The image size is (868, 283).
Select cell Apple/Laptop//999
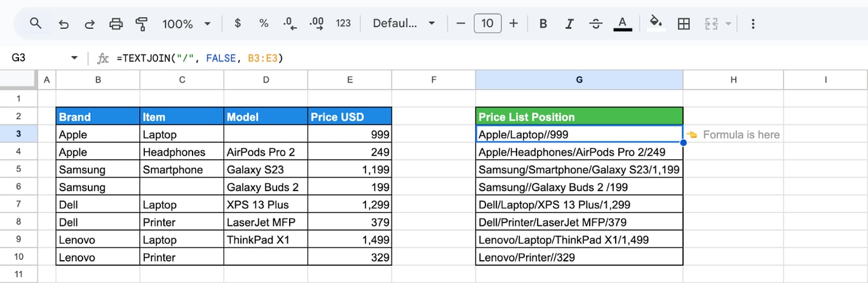point(579,134)
